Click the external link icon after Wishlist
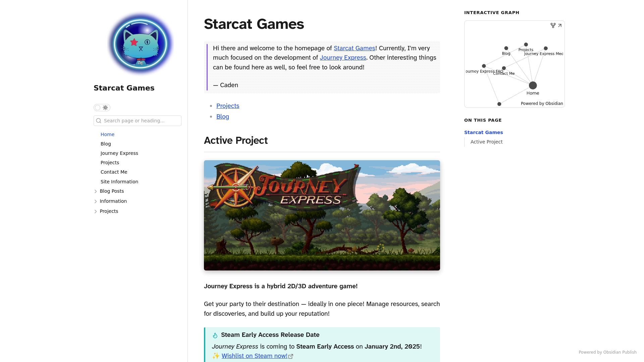The image size is (644, 362). tap(291, 356)
